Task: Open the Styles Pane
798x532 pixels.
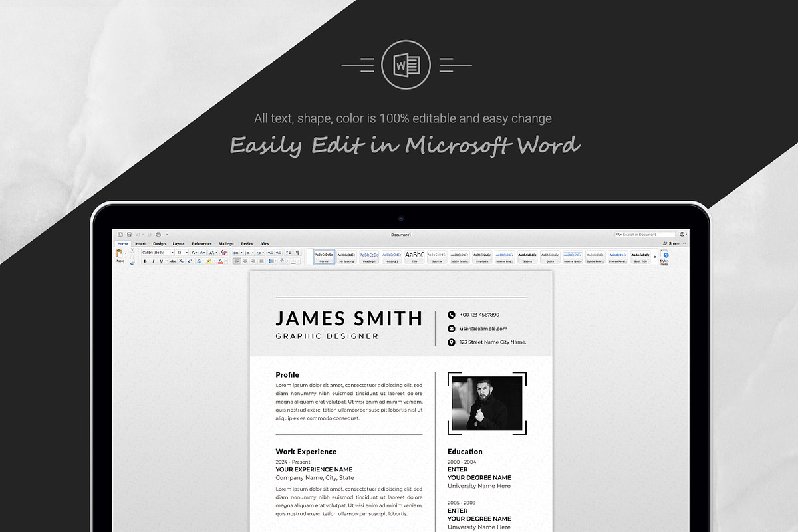Action: (x=664, y=257)
